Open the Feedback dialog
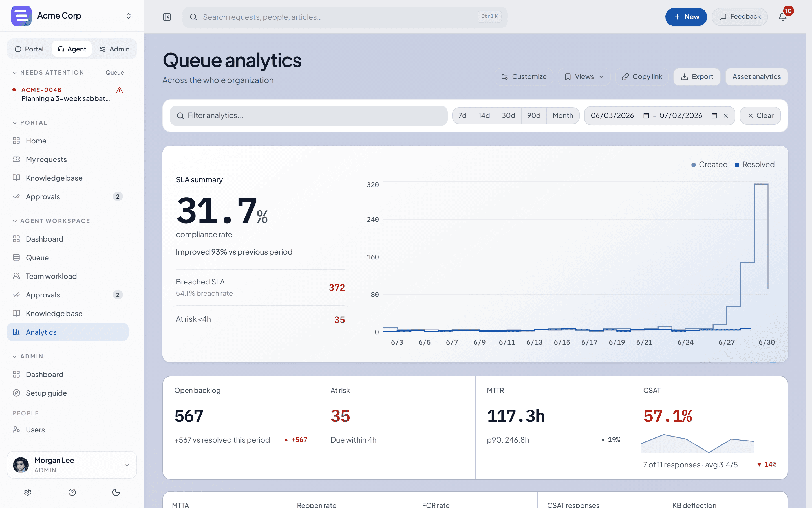The width and height of the screenshot is (812, 508). [740, 17]
